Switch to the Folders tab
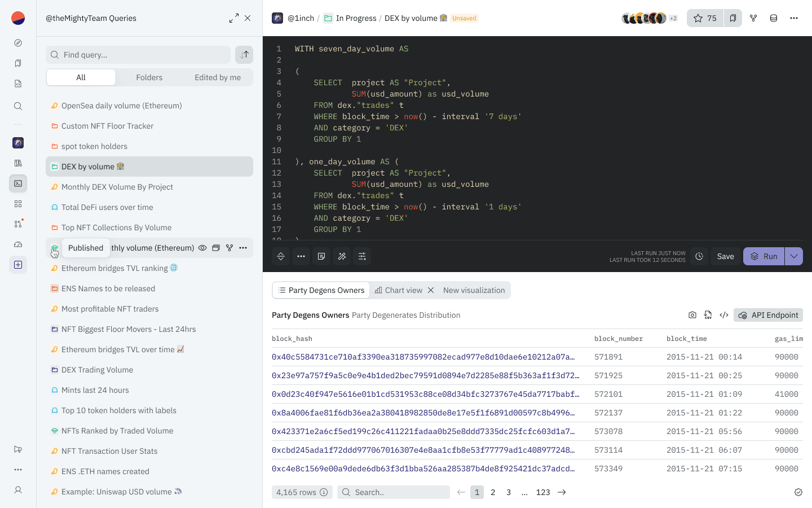The width and height of the screenshot is (812, 508). (149, 77)
